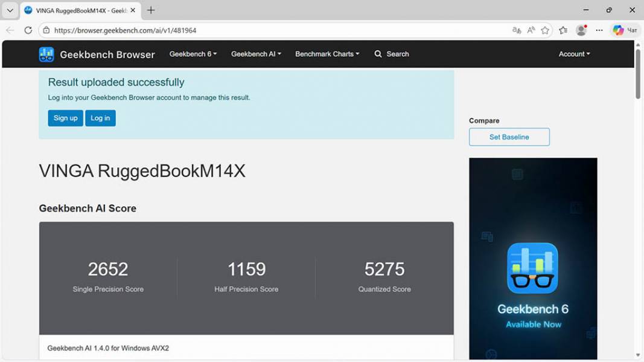This screenshot has height=362, width=644.
Task: Open the Copilot chat button
Action: (625, 30)
